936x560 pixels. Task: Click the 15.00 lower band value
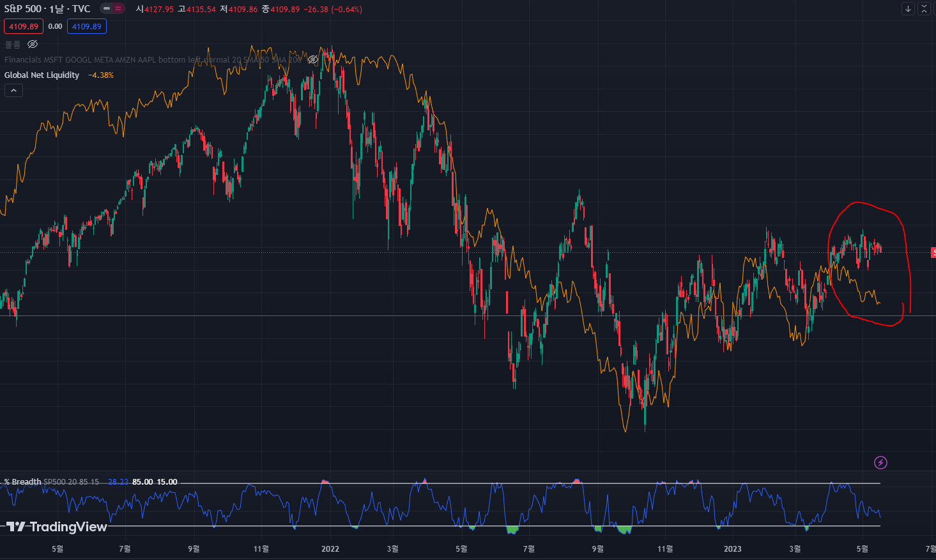coord(167,482)
